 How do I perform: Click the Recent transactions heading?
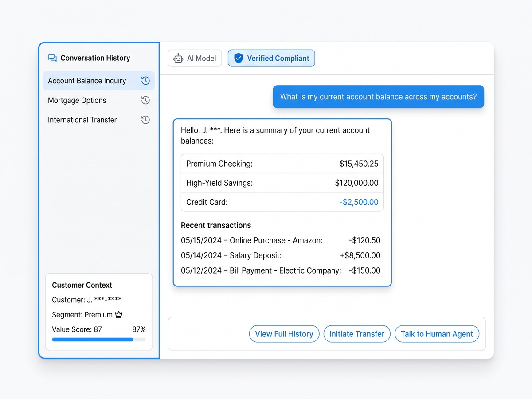(216, 225)
